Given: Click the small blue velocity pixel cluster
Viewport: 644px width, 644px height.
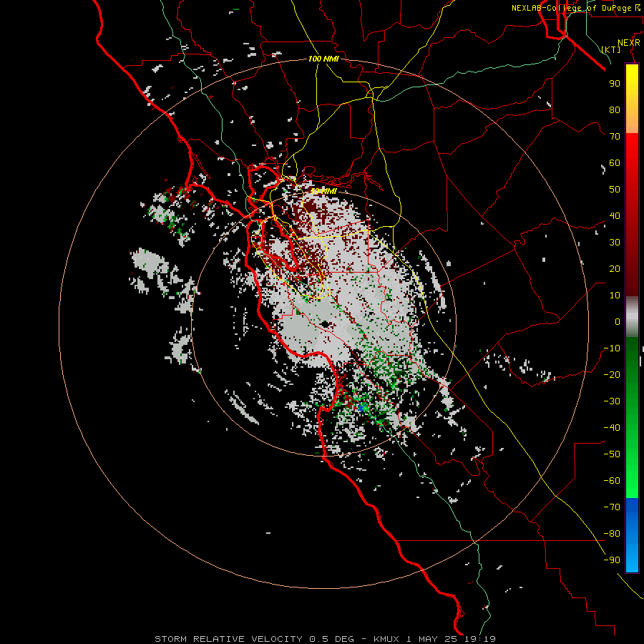Looking at the screenshot, I should tap(362, 407).
